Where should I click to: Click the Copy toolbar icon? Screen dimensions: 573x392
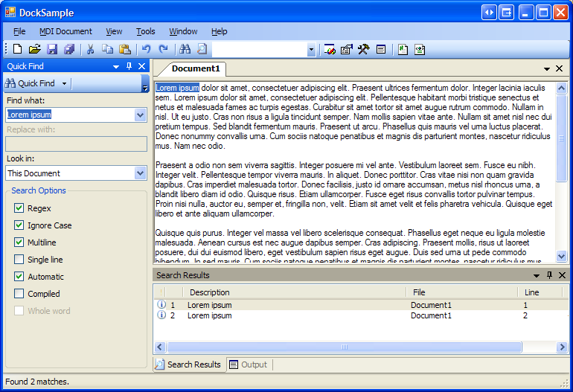pyautogui.click(x=107, y=49)
